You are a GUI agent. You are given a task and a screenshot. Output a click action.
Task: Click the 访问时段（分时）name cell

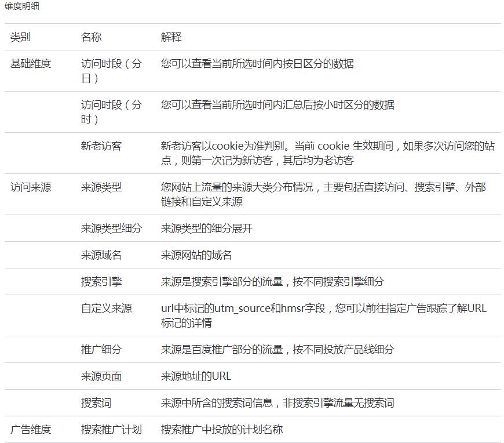[x=111, y=112]
